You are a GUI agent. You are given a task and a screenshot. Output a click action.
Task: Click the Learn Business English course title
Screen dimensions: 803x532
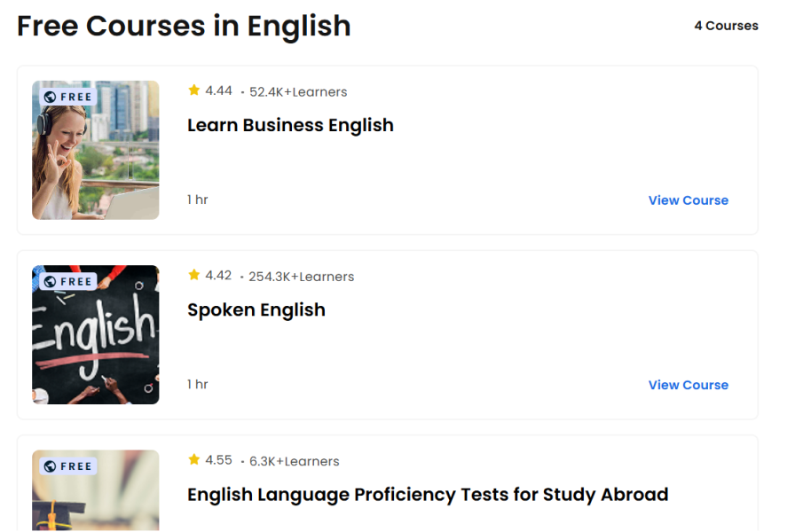tap(290, 125)
